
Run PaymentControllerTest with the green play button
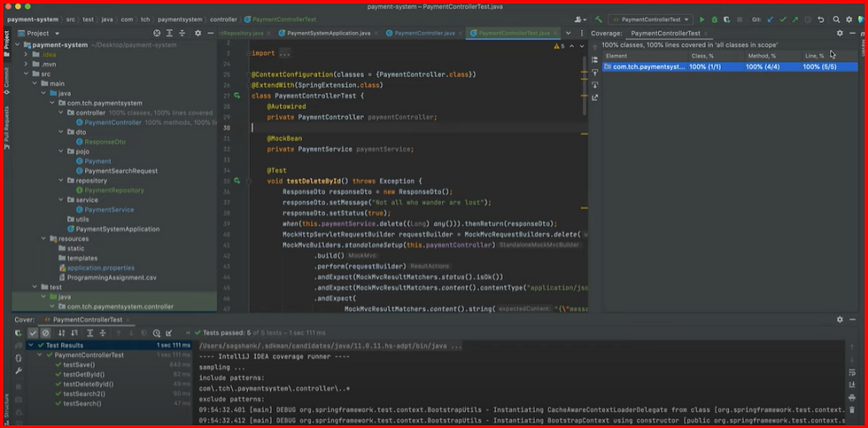(x=702, y=19)
